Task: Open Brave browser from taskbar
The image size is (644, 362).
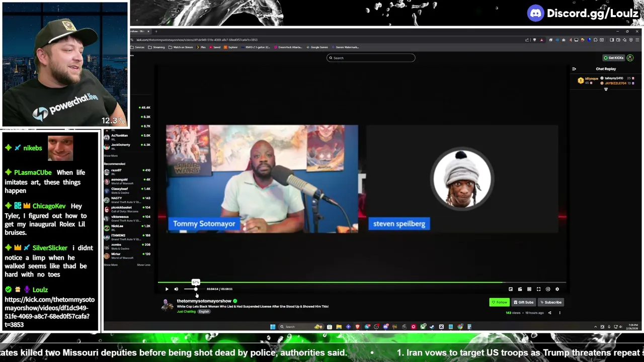Action: [358, 327]
